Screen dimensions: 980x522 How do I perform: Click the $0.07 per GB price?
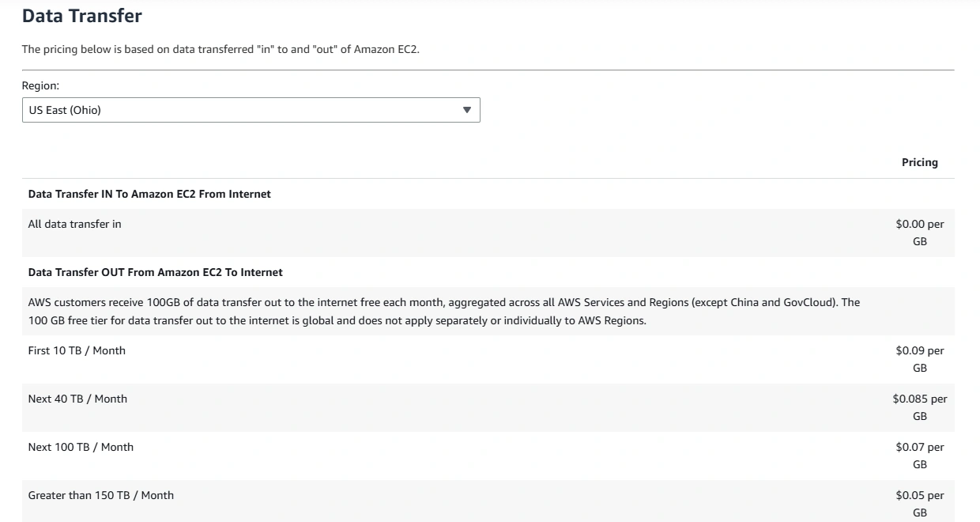click(x=920, y=456)
